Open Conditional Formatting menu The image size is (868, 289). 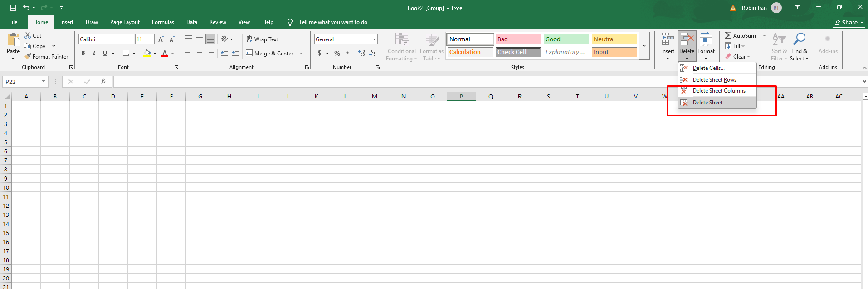(x=401, y=47)
